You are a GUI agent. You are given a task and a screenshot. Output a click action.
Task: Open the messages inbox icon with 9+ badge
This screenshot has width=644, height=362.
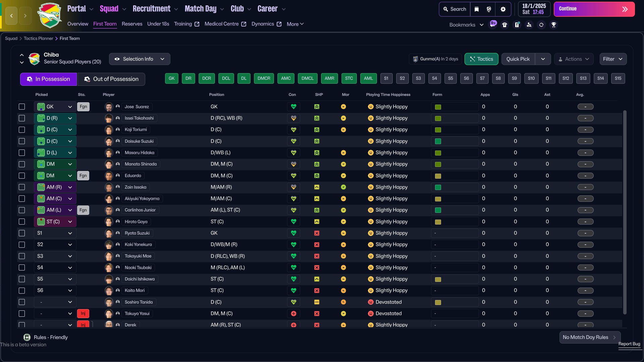(x=493, y=24)
